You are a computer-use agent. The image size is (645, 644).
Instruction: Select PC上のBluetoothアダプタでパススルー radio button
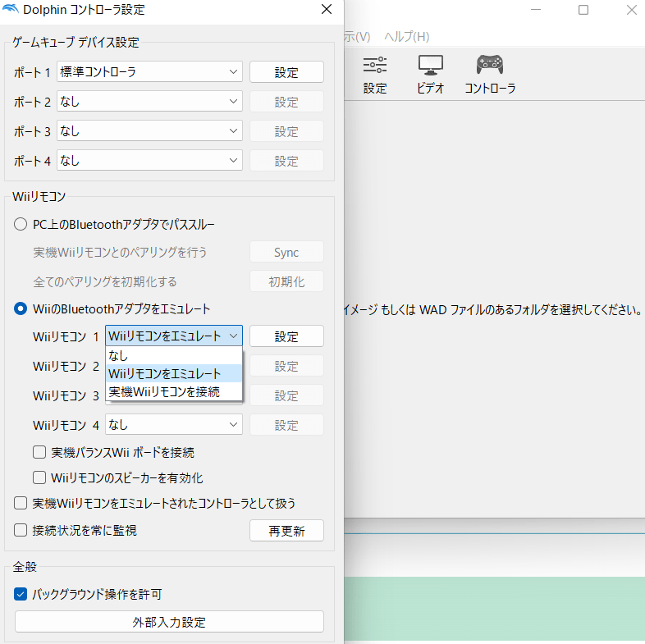pyautogui.click(x=21, y=225)
